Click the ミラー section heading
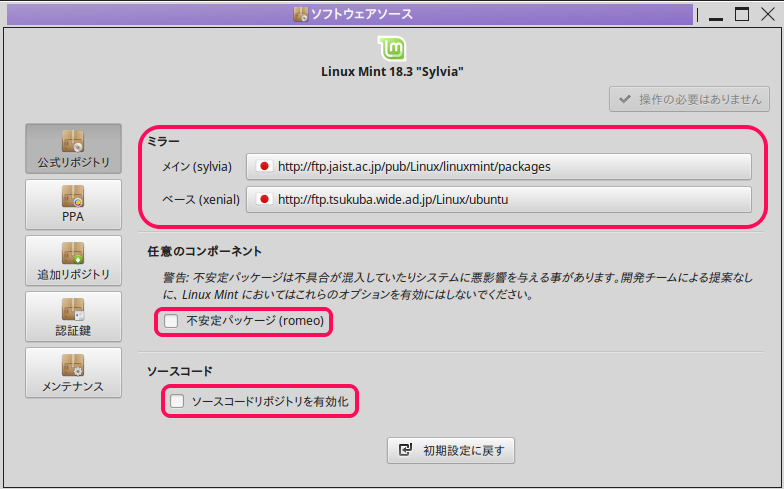This screenshot has height=489, width=784. click(163, 142)
